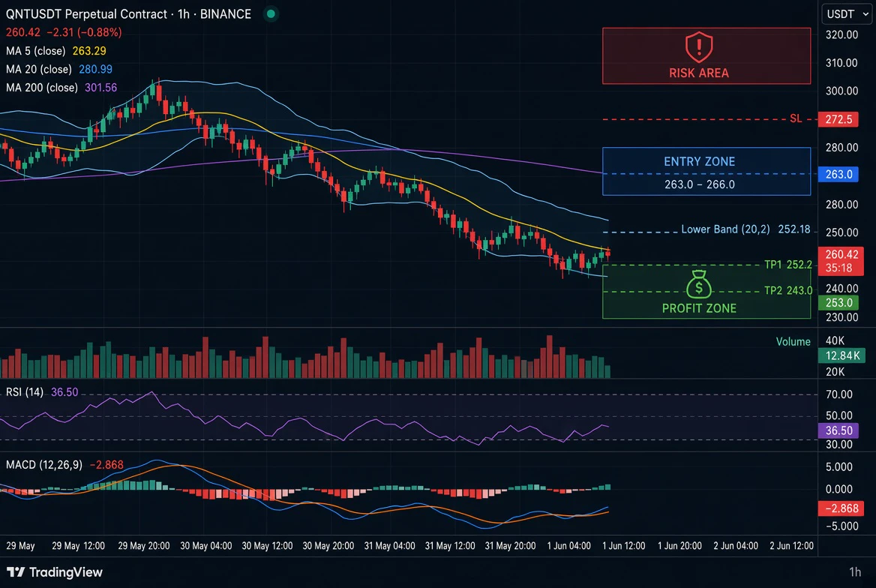Screen dimensions: 876x588
Task: Click the BINANCE exchange name in the title
Action: [x=226, y=14]
